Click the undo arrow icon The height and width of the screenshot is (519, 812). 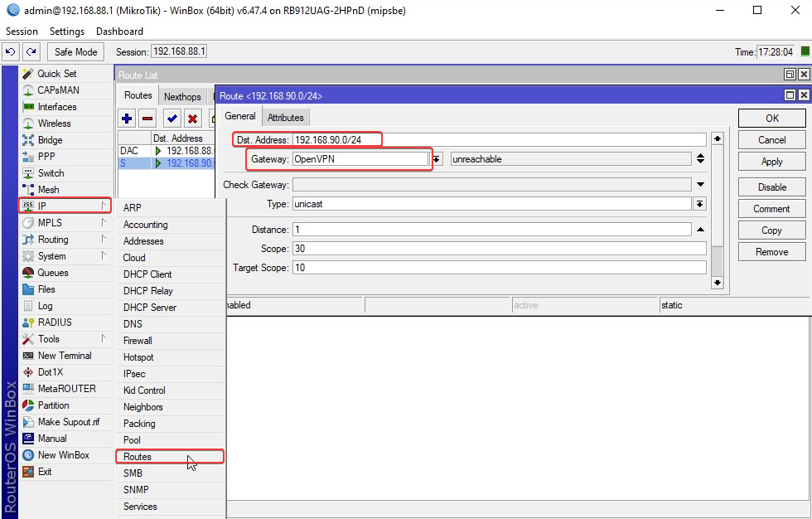(x=11, y=51)
